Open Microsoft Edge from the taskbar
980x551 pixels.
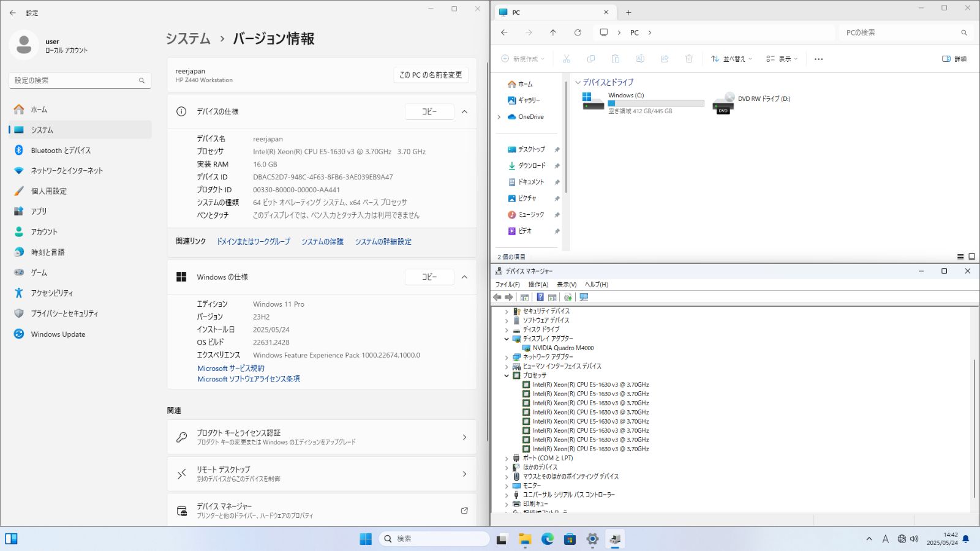click(x=548, y=539)
